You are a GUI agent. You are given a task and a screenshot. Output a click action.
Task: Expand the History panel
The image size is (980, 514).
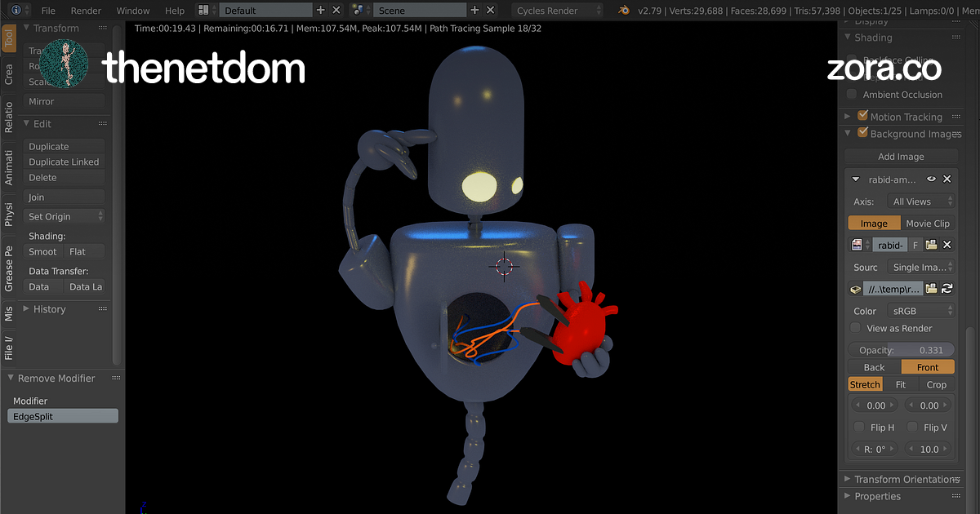click(27, 309)
